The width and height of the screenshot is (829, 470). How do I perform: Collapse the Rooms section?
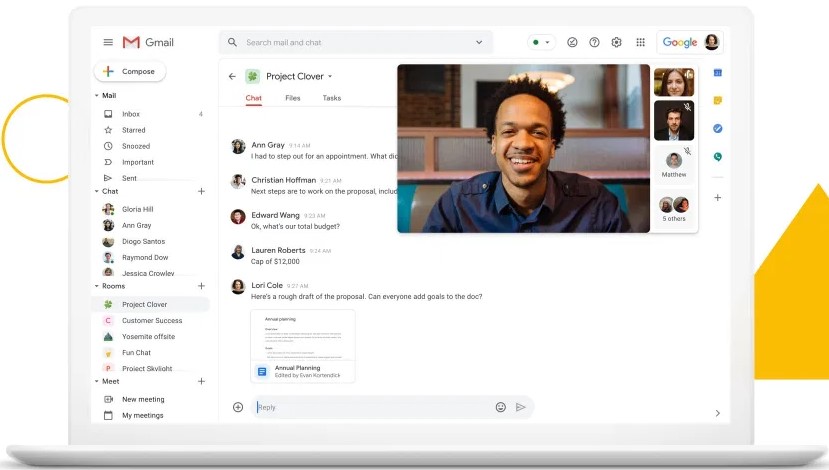pyautogui.click(x=97, y=286)
